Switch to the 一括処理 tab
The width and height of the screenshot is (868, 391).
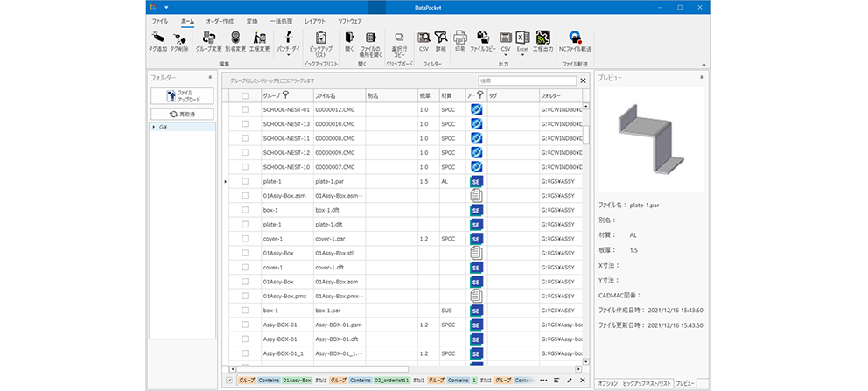(281, 21)
